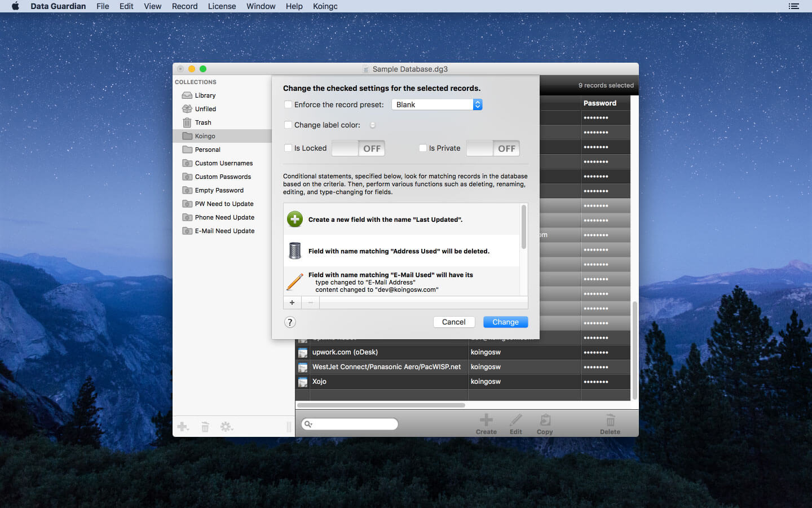Open the search field magnifier dropdown
Screen dimensions: 812x508
click(x=308, y=424)
